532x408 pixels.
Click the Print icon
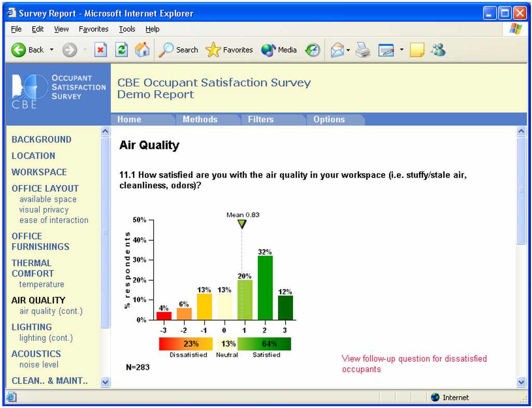pos(363,50)
